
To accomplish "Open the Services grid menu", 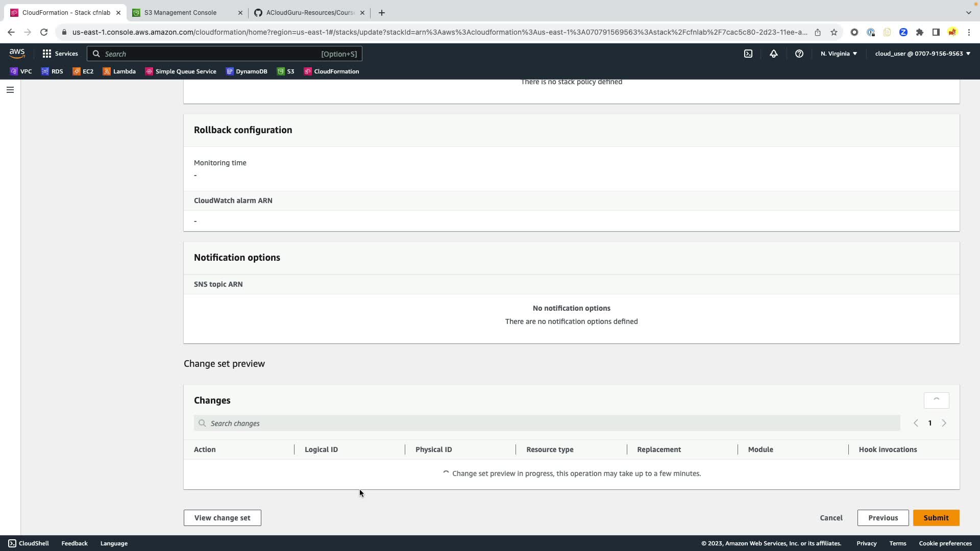I will coord(60,54).
